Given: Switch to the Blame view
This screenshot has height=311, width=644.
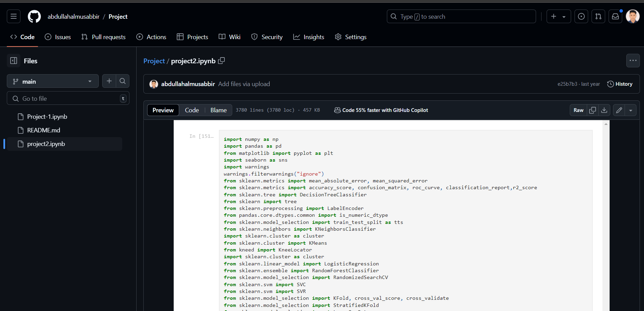Looking at the screenshot, I should (x=218, y=110).
